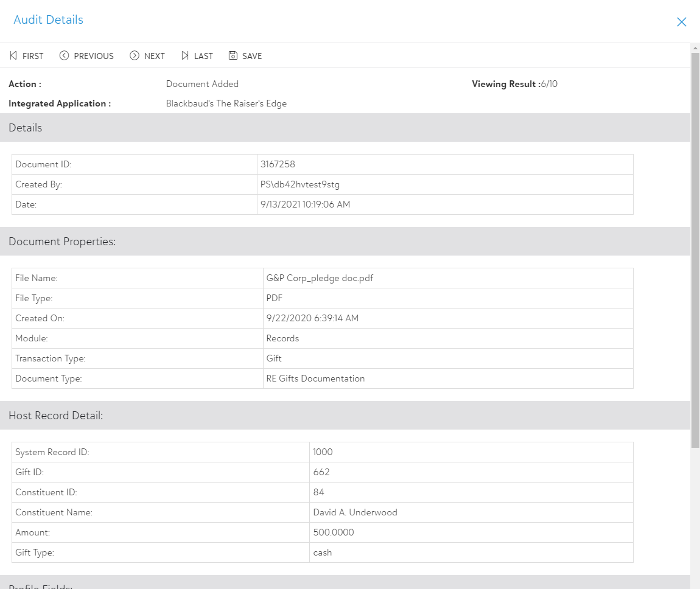
Task: Click the vertical scrollbar thumb
Action: [x=695, y=250]
